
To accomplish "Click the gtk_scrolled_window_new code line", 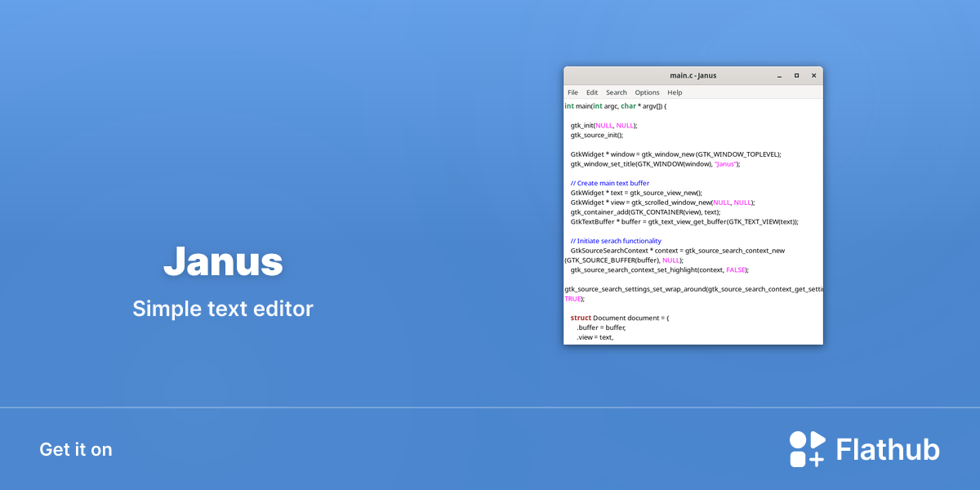I will tap(663, 203).
